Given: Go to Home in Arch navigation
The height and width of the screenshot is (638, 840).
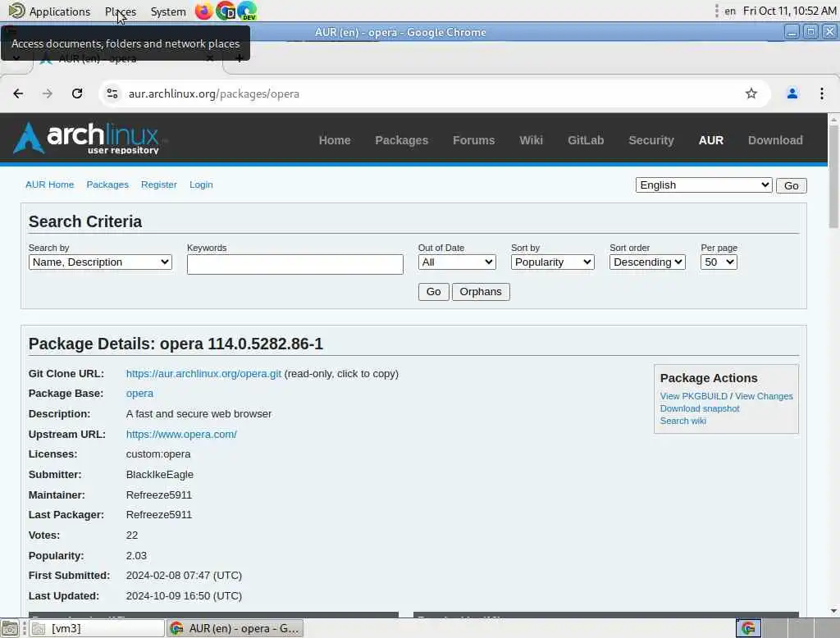Looking at the screenshot, I should pos(335,140).
